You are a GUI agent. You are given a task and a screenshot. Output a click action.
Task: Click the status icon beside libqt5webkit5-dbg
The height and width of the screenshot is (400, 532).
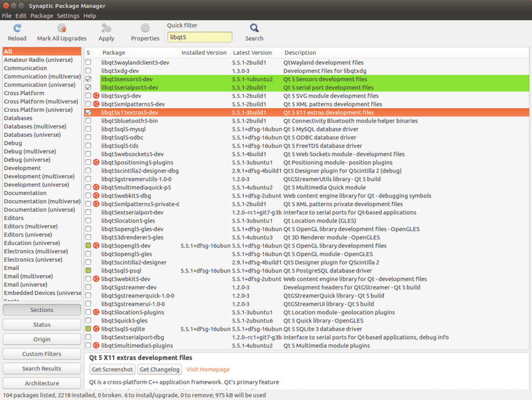(x=97, y=196)
